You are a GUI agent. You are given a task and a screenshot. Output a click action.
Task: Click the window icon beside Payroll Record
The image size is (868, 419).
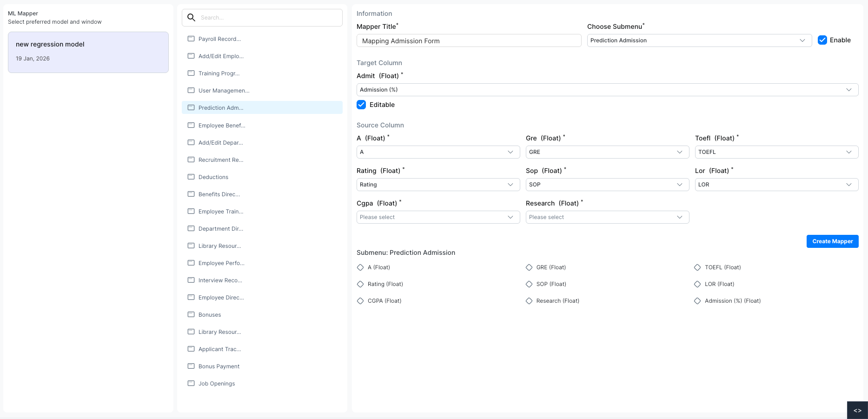191,39
